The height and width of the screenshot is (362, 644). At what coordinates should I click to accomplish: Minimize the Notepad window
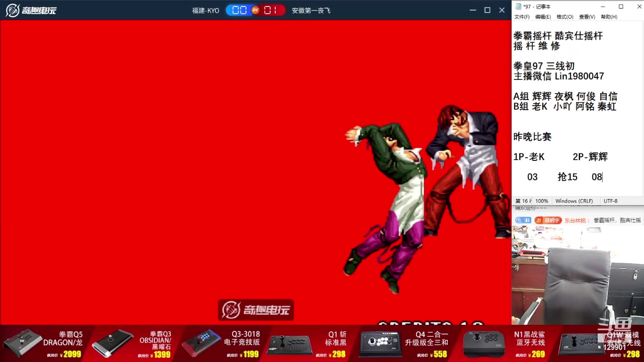tap(604, 7)
